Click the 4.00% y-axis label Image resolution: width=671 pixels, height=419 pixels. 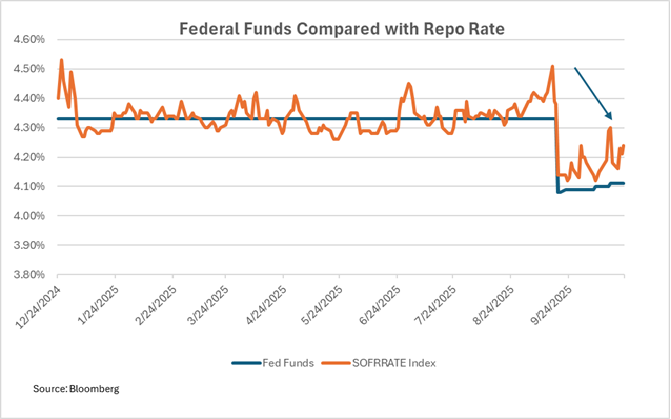(x=28, y=216)
